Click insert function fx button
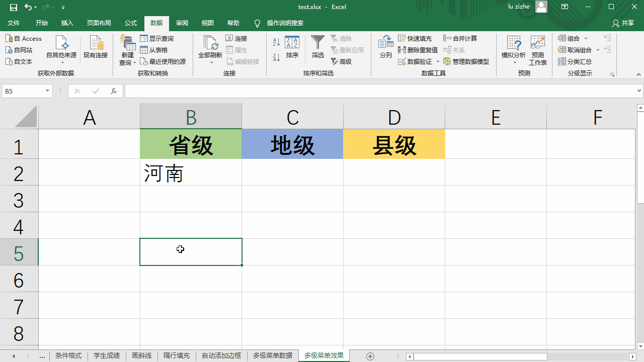This screenshot has width=644, height=362. (114, 91)
